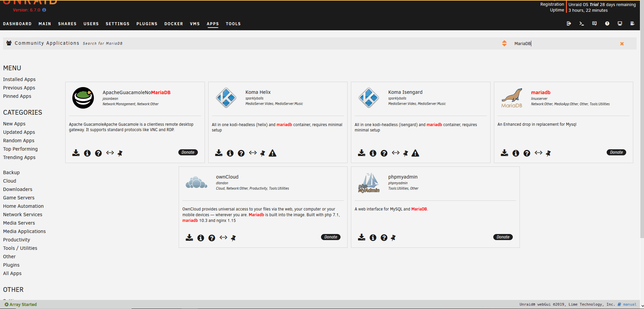
Task: Open the Main tab
Action: pos(45,24)
